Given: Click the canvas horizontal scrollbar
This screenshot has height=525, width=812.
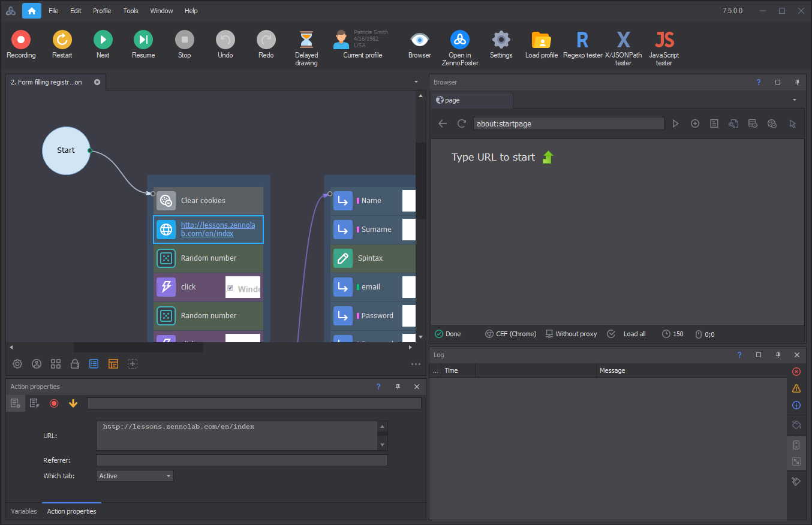Looking at the screenshot, I should point(138,347).
